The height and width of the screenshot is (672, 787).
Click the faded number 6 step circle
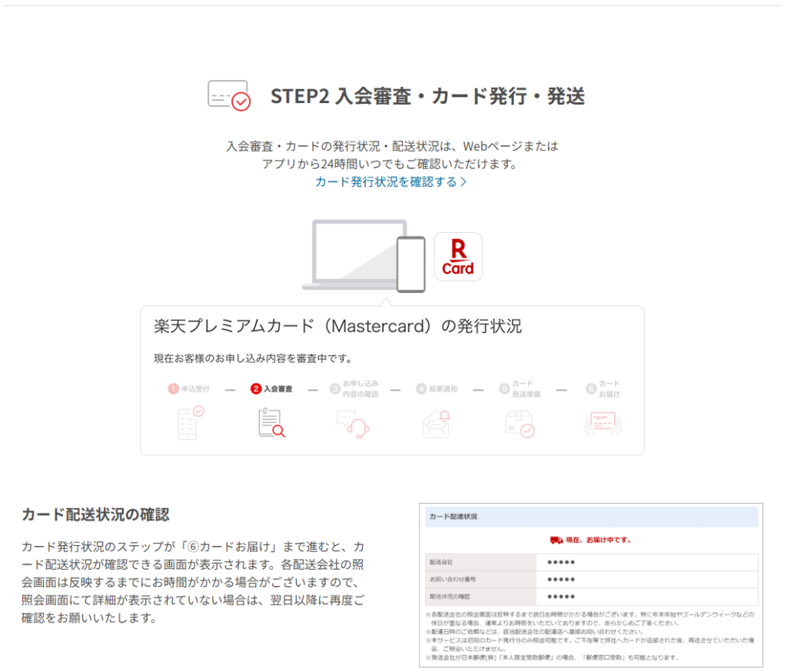[x=591, y=389]
